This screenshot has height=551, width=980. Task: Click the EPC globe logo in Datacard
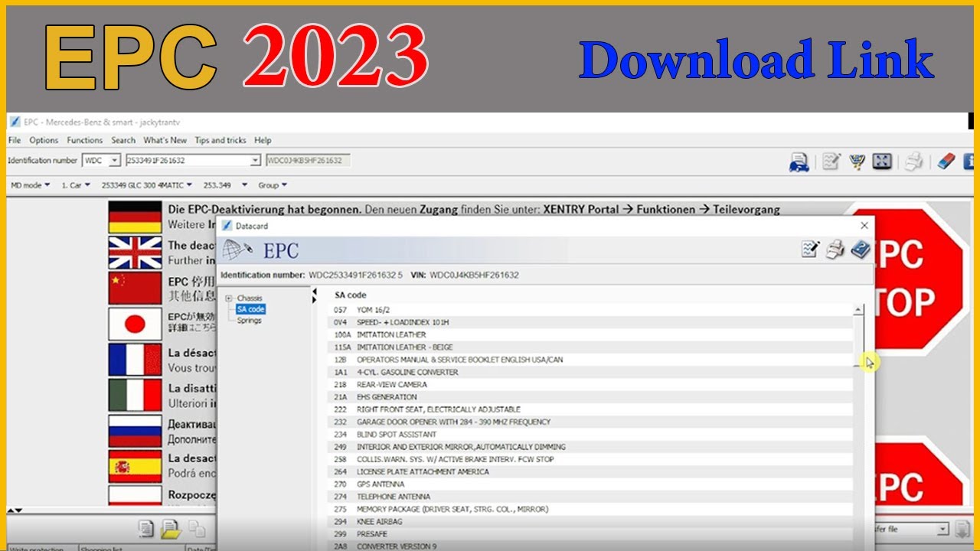237,249
